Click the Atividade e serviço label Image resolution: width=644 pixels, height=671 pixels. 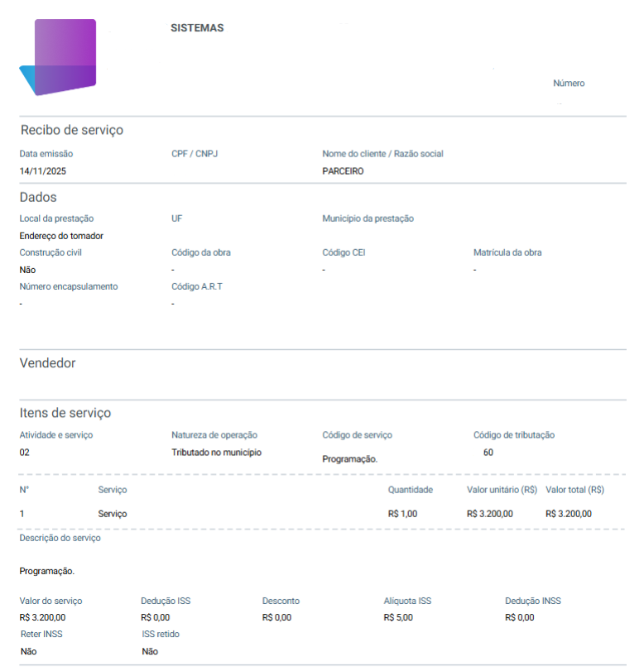(56, 434)
